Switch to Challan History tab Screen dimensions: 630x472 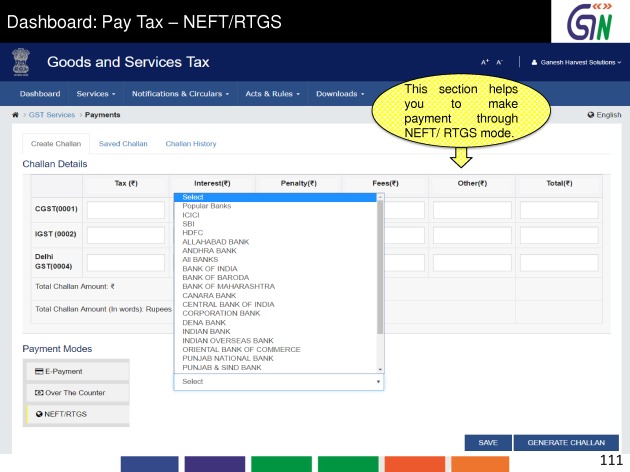click(x=191, y=144)
